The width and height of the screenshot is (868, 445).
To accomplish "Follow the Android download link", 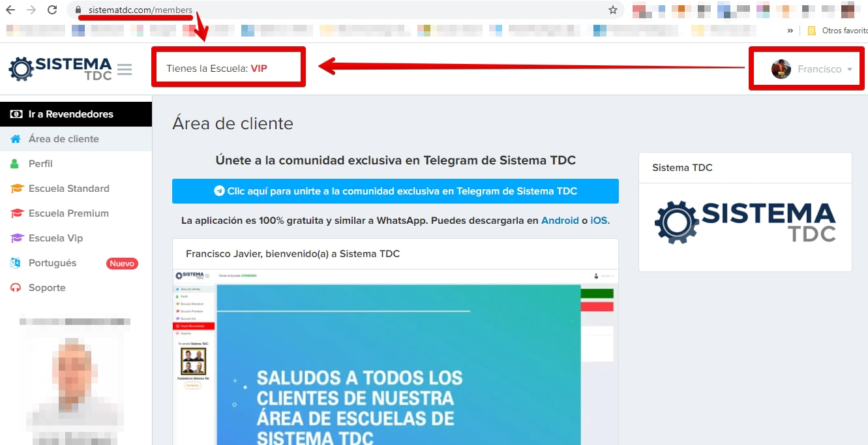I will tap(560, 221).
